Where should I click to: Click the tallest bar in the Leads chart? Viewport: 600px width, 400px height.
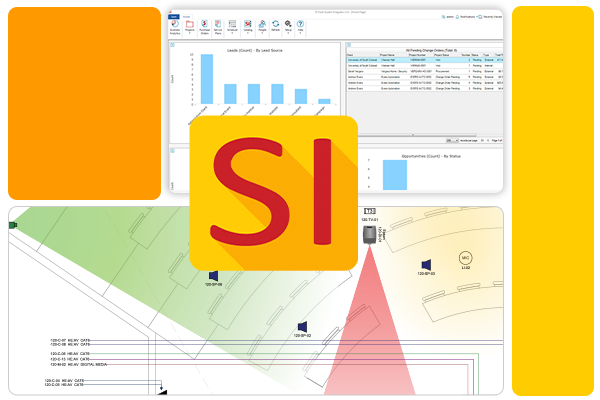207,79
